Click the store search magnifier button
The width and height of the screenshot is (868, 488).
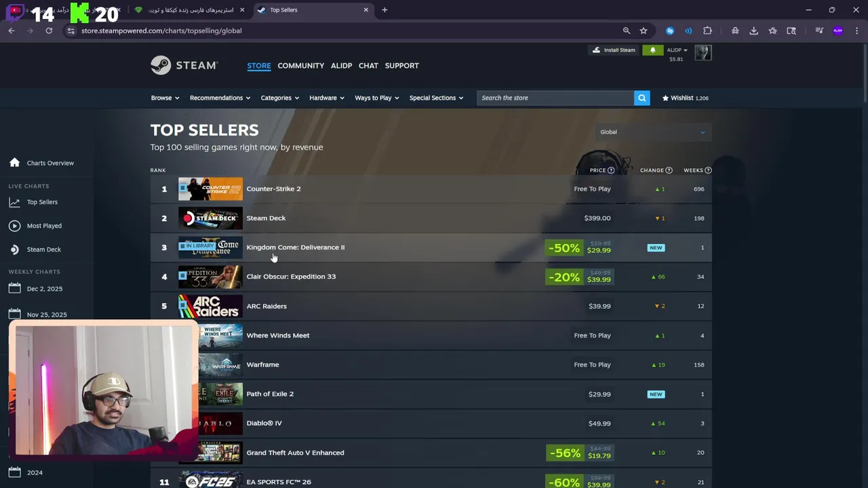click(x=642, y=98)
